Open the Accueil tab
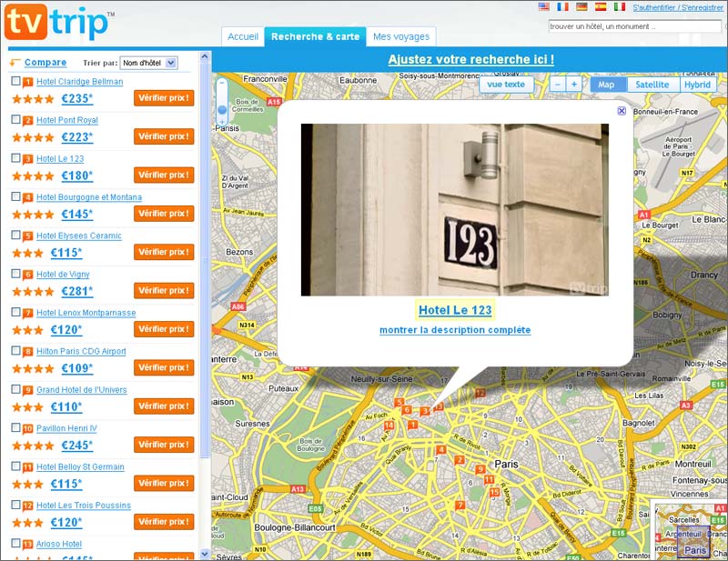This screenshot has width=728, height=561. [243, 36]
